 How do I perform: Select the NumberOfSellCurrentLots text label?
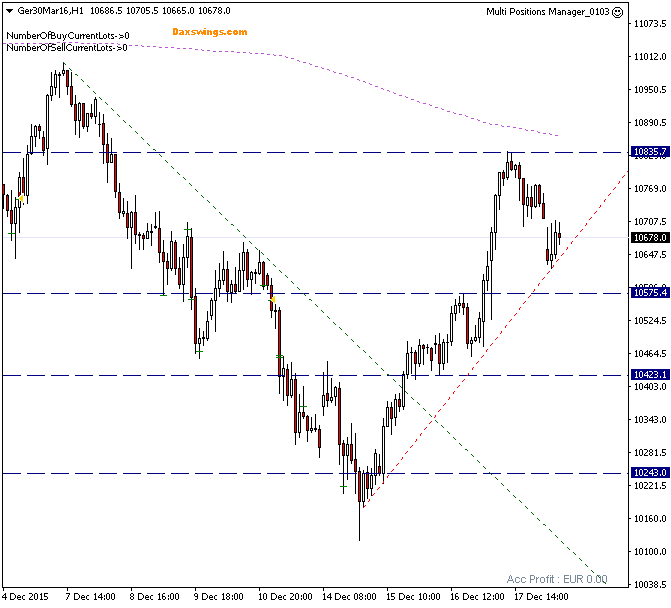tap(67, 47)
